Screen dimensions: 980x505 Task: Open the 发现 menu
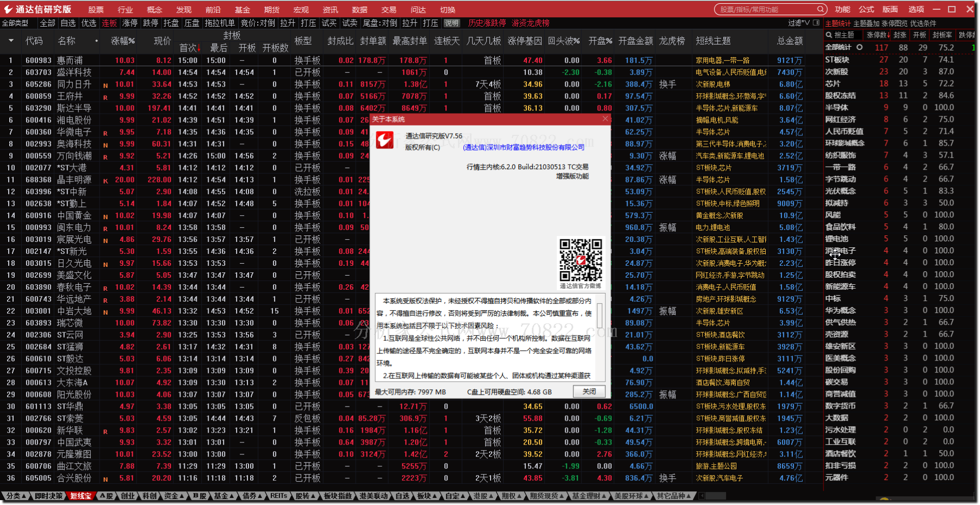[184, 10]
